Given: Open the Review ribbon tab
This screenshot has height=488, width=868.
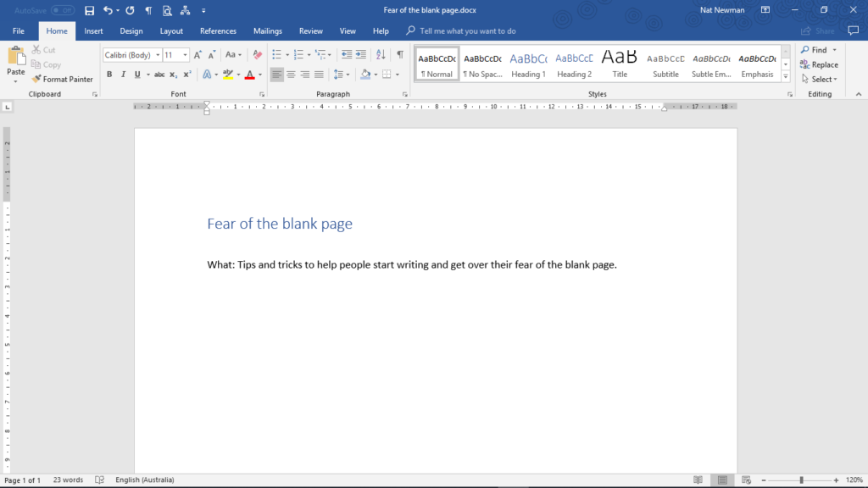Looking at the screenshot, I should point(313,30).
